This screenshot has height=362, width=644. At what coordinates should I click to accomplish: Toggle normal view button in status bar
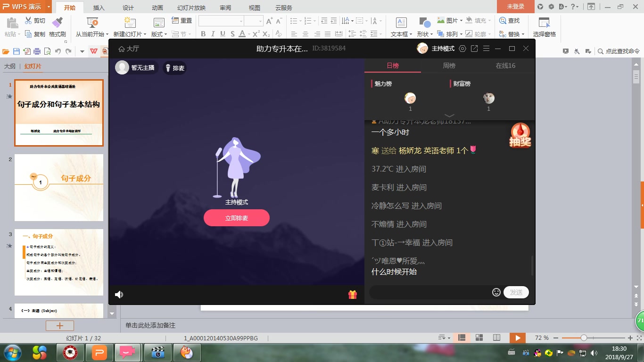pyautogui.click(x=462, y=337)
